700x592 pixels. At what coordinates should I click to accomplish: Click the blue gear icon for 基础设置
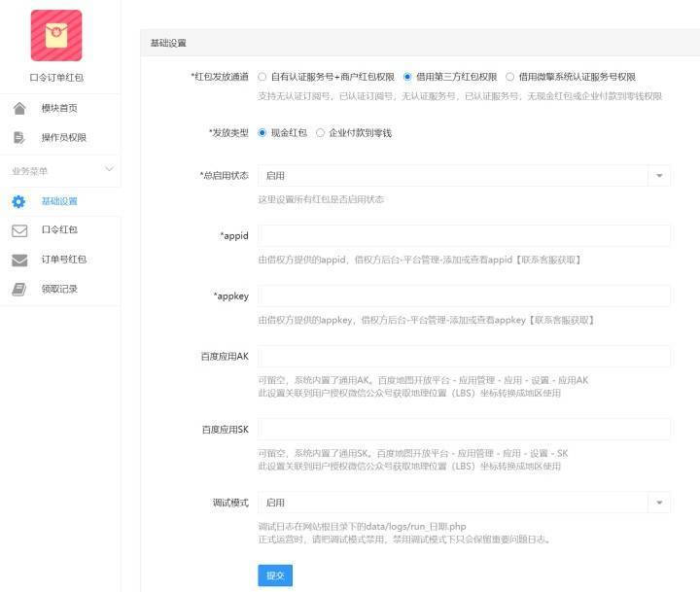[x=18, y=202]
